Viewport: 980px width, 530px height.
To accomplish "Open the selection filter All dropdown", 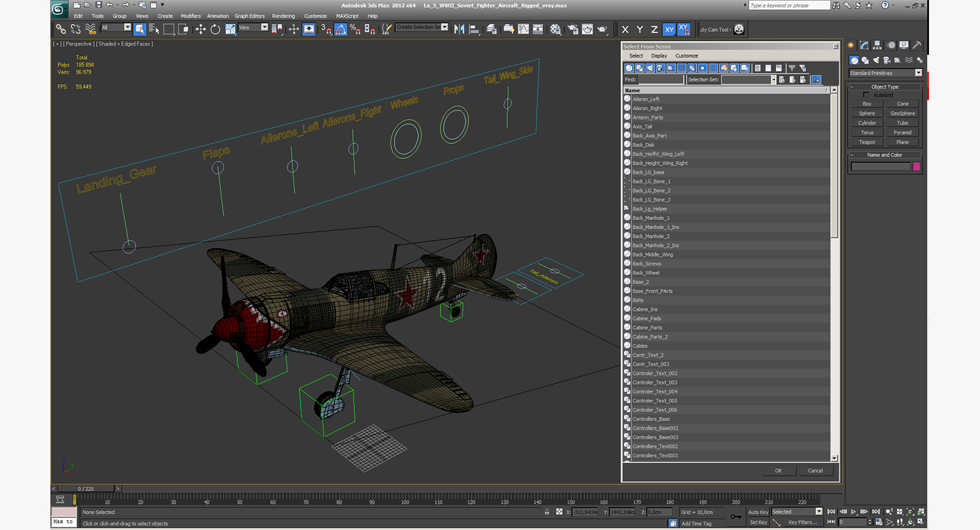I will click(128, 27).
